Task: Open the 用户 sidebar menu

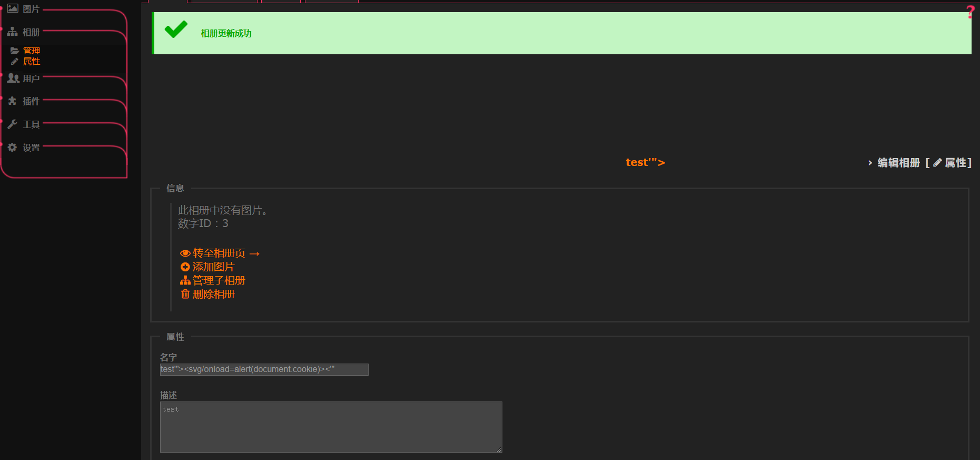Action: (31, 79)
